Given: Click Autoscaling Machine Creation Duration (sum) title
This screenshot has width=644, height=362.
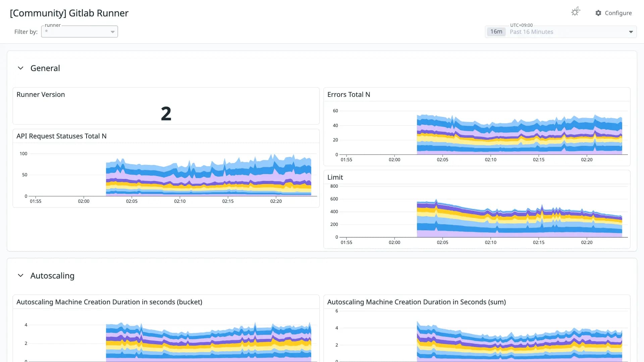Looking at the screenshot, I should click(x=417, y=302).
